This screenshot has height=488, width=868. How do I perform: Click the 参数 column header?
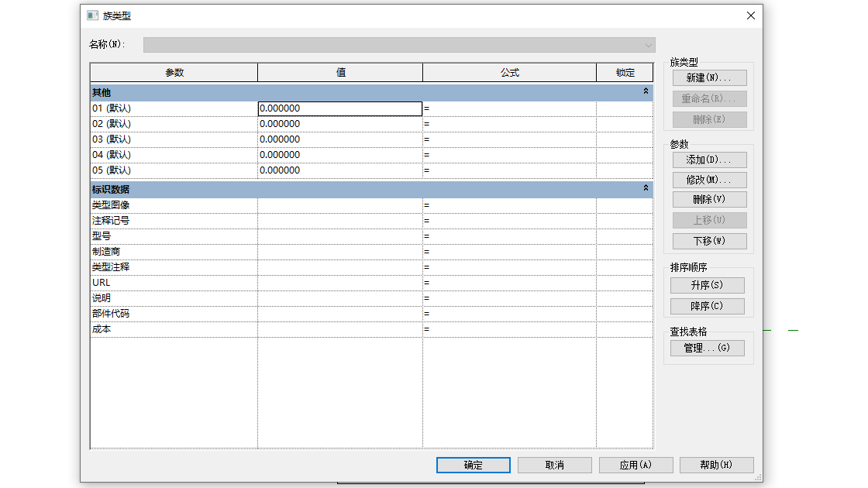point(174,73)
